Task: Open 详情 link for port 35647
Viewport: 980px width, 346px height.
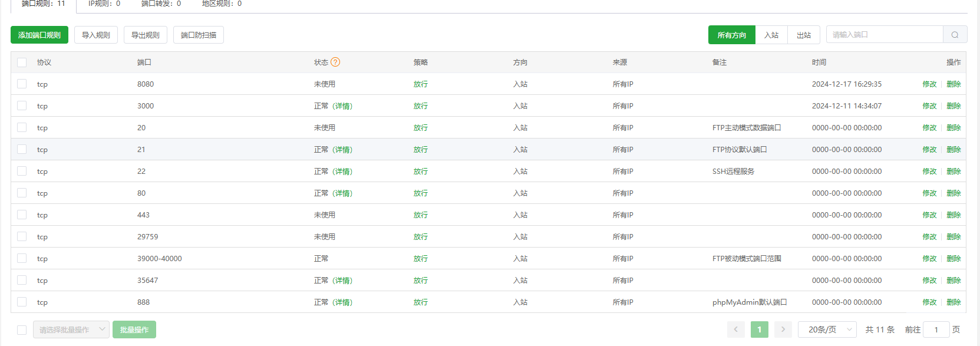Action: tap(342, 281)
